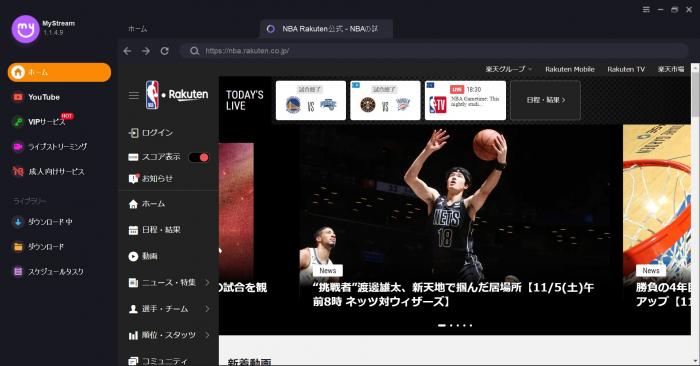Click 日程・結果 > button

click(546, 100)
